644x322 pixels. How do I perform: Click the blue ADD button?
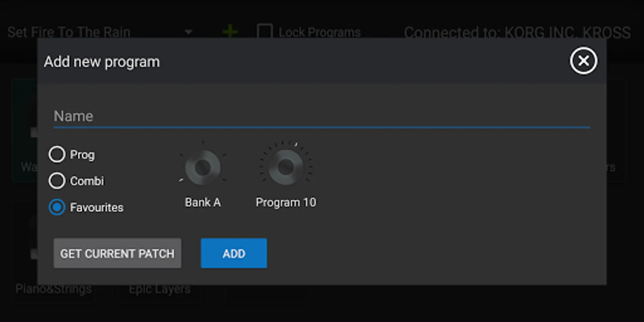point(234,253)
